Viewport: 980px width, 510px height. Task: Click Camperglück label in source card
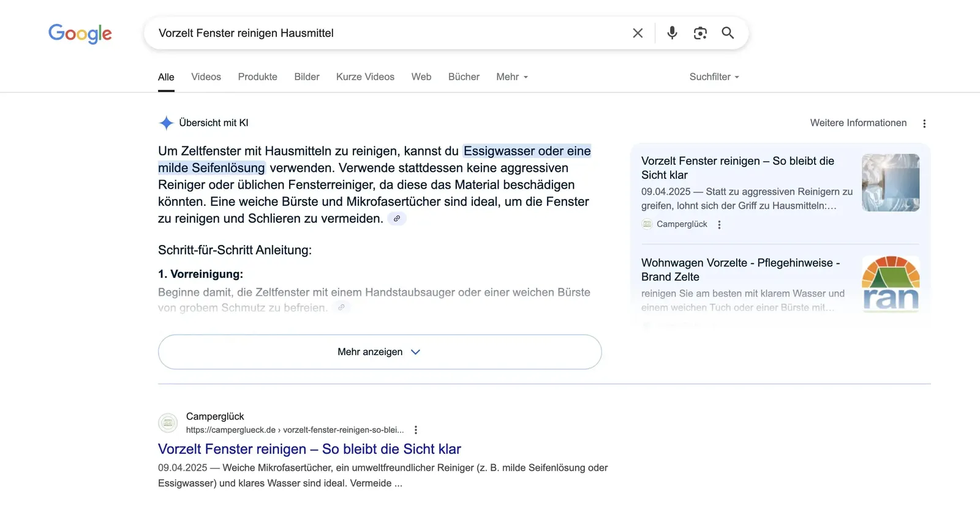click(x=682, y=224)
